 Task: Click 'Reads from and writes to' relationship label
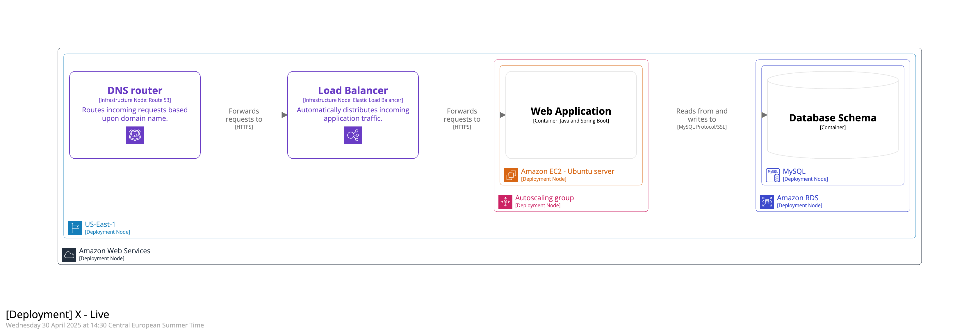point(701,115)
